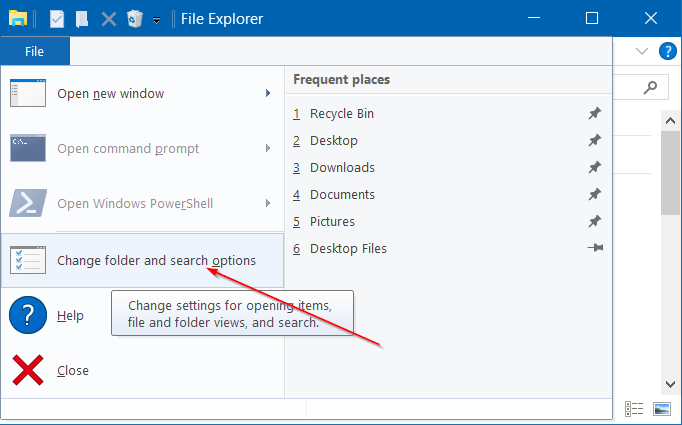Click the folder options checklist icon
This screenshot has height=425, width=682.
point(28,260)
